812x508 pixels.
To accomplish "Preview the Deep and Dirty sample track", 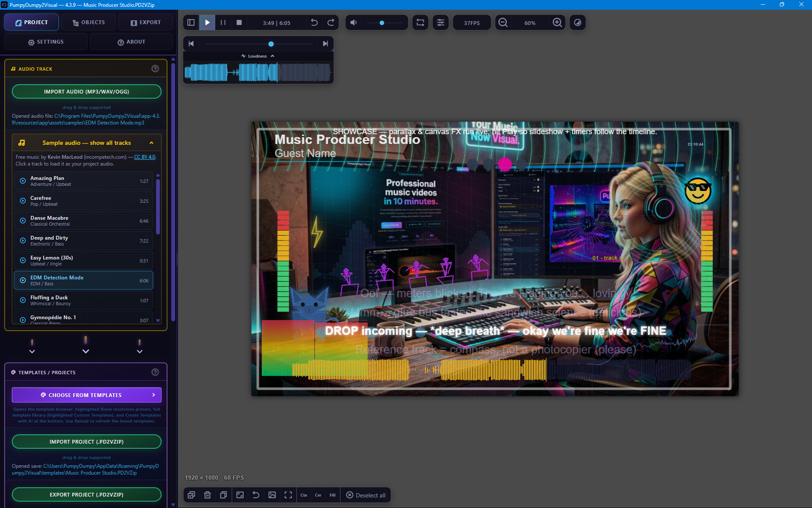I will (x=23, y=240).
